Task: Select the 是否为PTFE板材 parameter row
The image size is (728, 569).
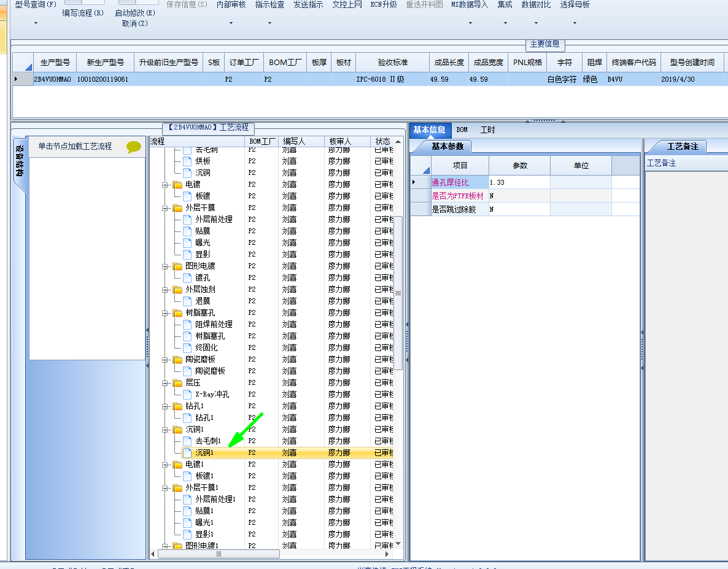Action: (x=525, y=196)
